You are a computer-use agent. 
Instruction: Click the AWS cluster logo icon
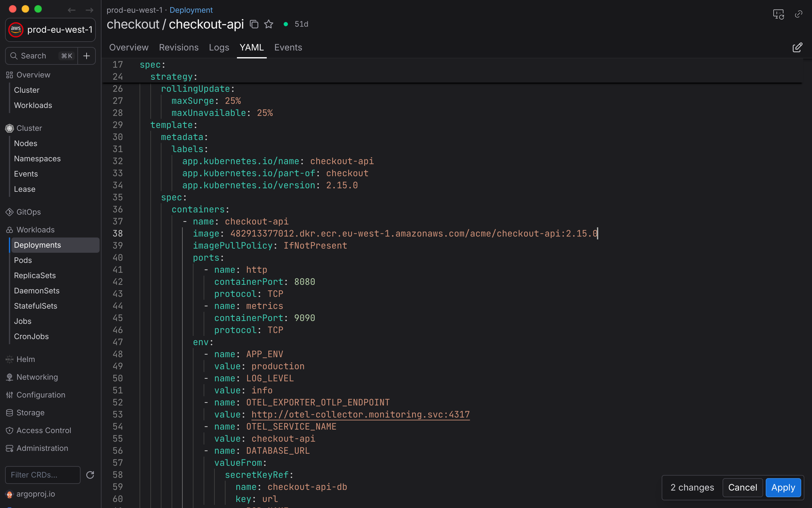pyautogui.click(x=16, y=30)
